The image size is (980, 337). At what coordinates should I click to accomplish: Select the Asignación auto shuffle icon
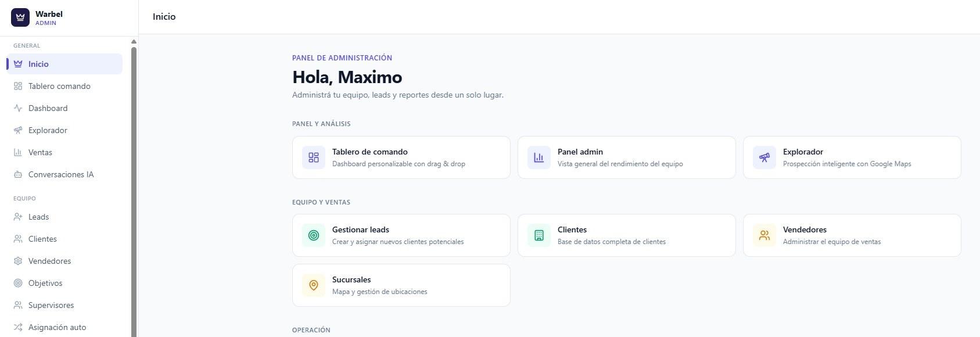18,327
